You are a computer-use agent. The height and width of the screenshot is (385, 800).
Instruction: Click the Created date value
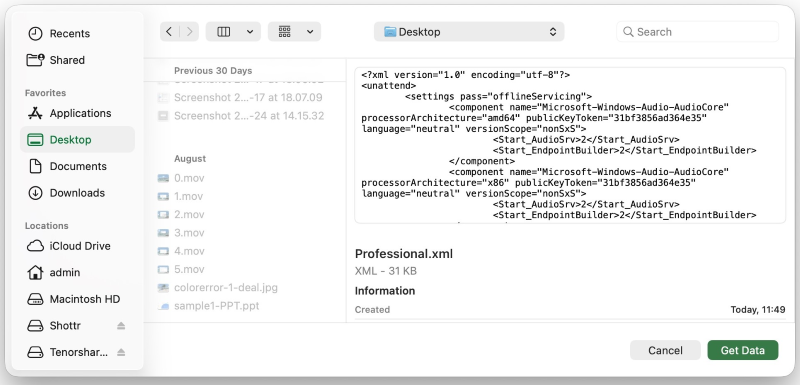[x=758, y=310]
